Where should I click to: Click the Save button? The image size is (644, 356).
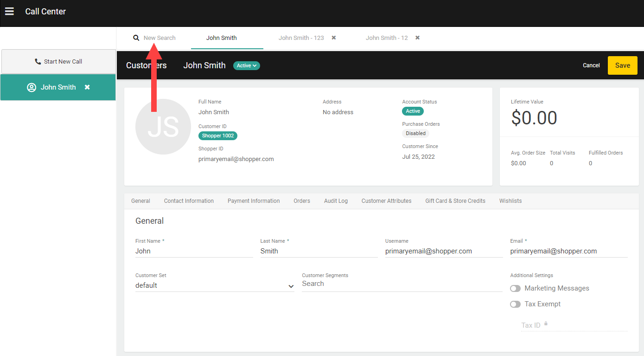pyautogui.click(x=622, y=65)
